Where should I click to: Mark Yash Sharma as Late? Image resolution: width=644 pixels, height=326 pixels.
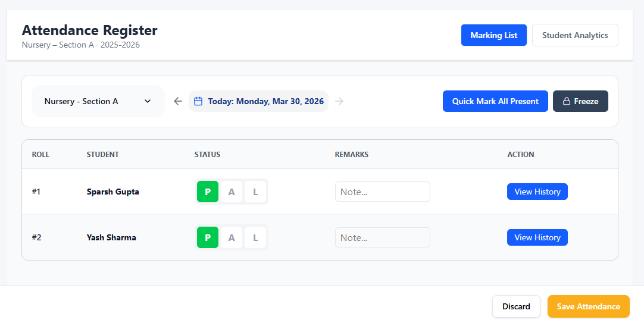tap(255, 237)
